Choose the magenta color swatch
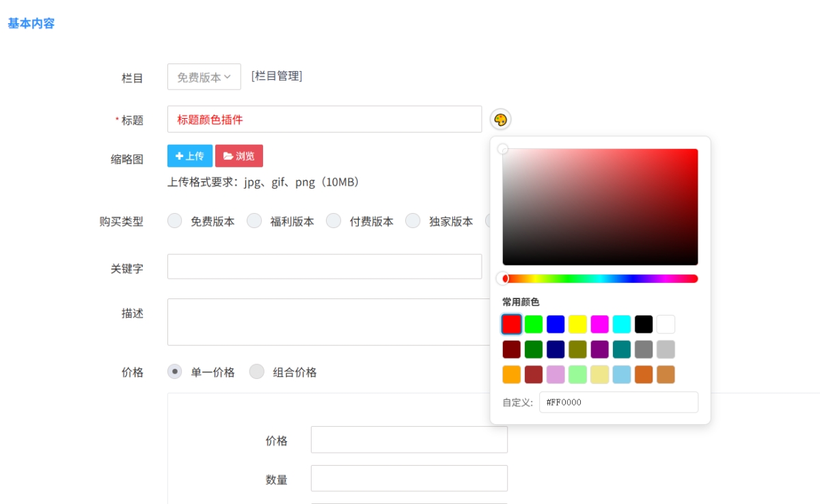This screenshot has width=820, height=504. tap(600, 324)
